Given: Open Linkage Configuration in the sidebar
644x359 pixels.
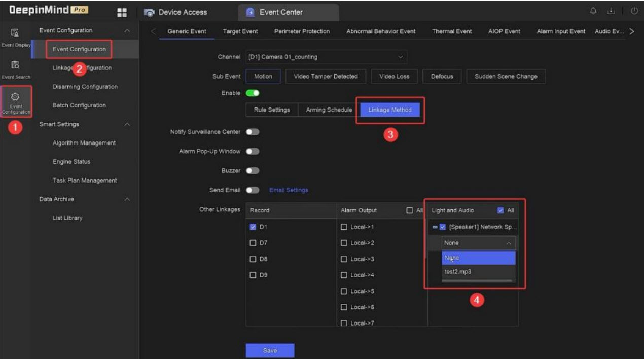Looking at the screenshot, I should (x=82, y=68).
